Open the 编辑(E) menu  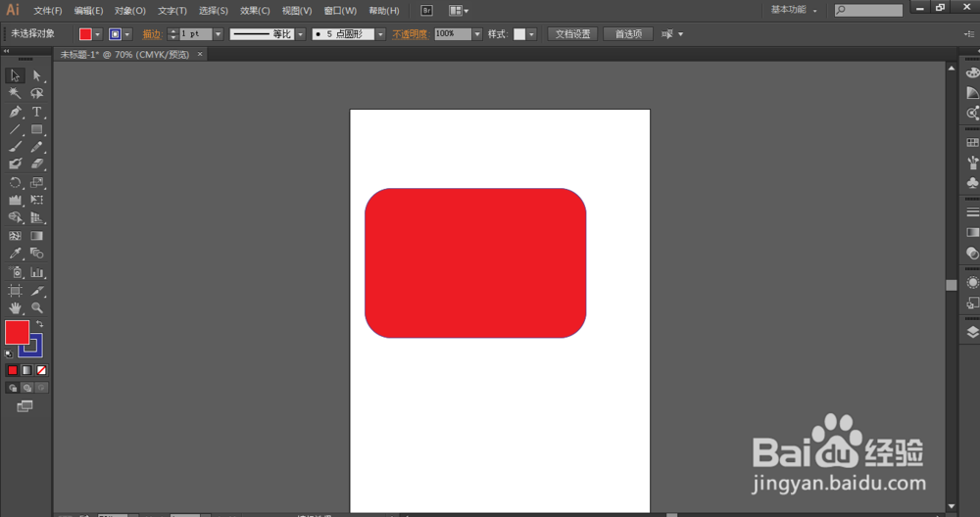pos(88,11)
